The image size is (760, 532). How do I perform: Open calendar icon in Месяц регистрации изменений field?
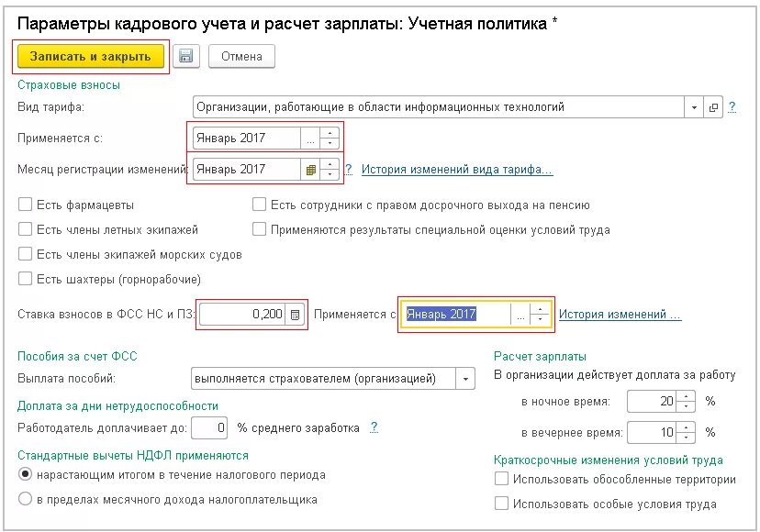pyautogui.click(x=310, y=170)
